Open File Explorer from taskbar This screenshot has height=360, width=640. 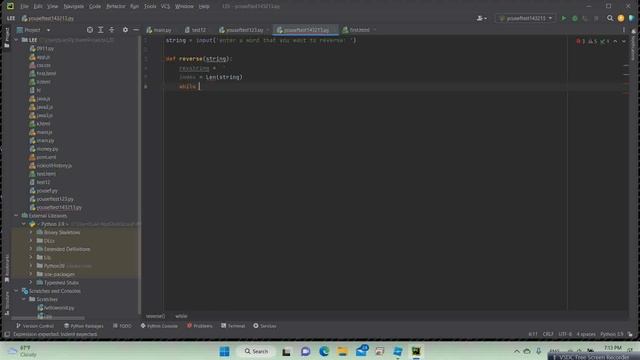tap(342, 351)
